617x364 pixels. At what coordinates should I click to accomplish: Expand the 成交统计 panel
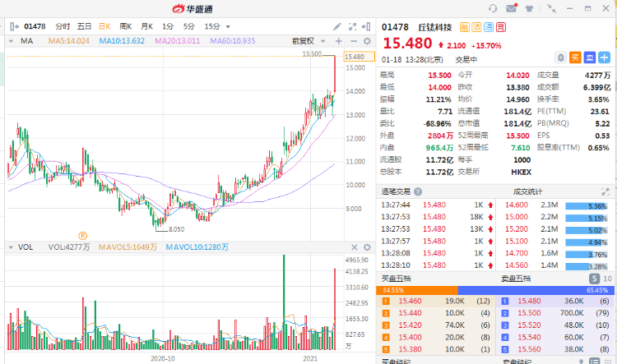[605, 191]
